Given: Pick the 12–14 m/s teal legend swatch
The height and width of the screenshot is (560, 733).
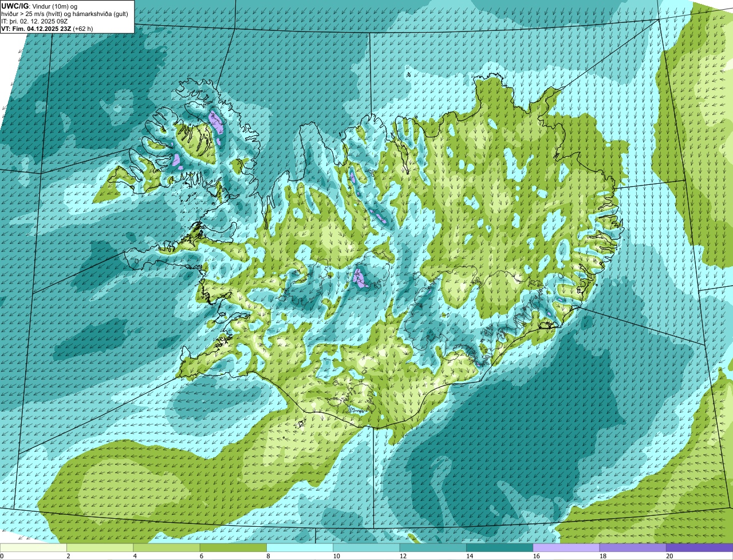Looking at the screenshot, I should point(433,547).
